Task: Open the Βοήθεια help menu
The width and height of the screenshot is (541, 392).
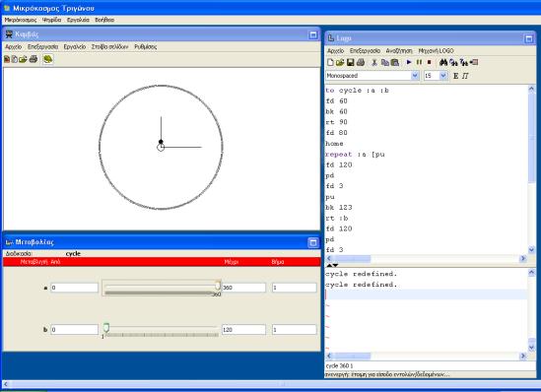Action: click(x=104, y=20)
